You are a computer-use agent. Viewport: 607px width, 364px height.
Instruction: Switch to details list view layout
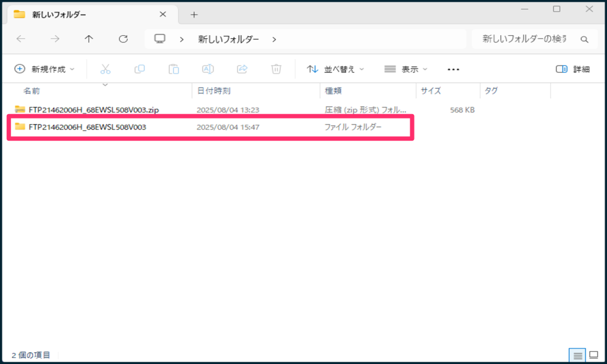(x=578, y=355)
